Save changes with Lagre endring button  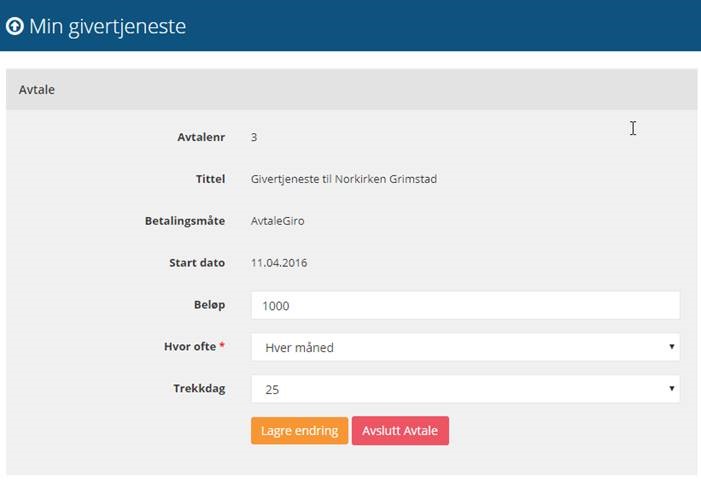point(300,431)
